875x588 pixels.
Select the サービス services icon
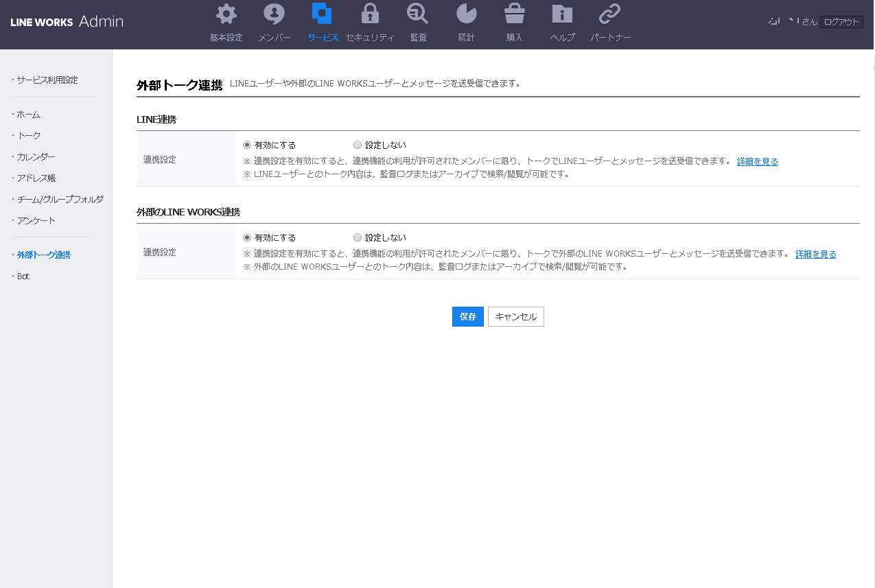[322, 14]
